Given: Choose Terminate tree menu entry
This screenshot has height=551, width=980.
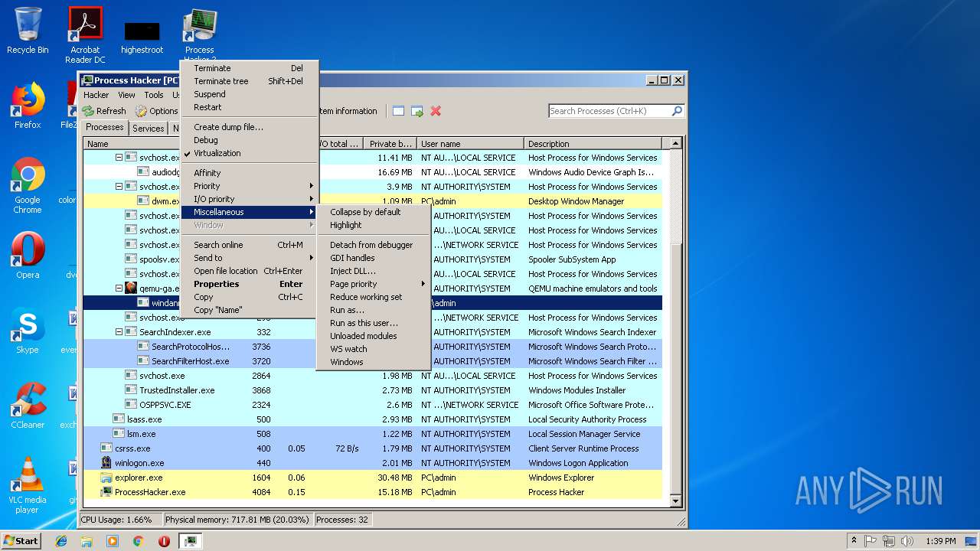Looking at the screenshot, I should [x=249, y=81].
